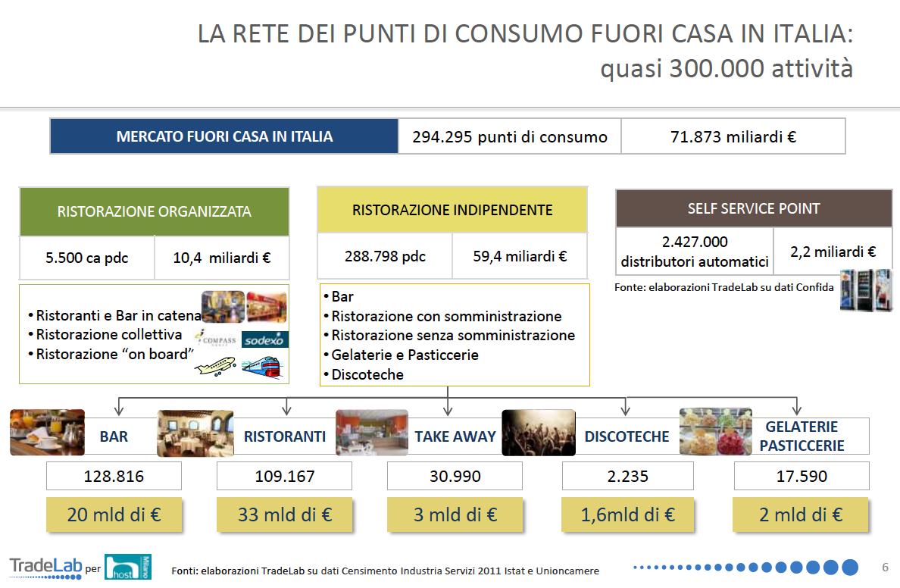Click the Ristorazione Indipendente yellow header

pos(452,210)
